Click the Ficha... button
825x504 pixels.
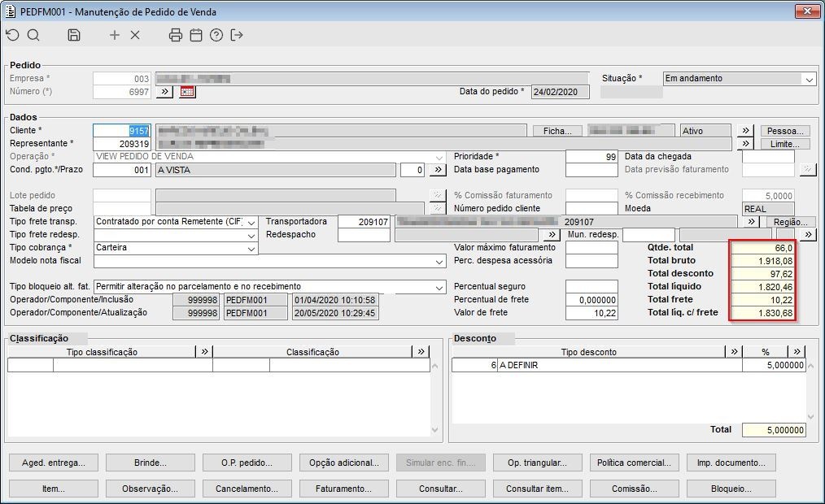click(557, 131)
